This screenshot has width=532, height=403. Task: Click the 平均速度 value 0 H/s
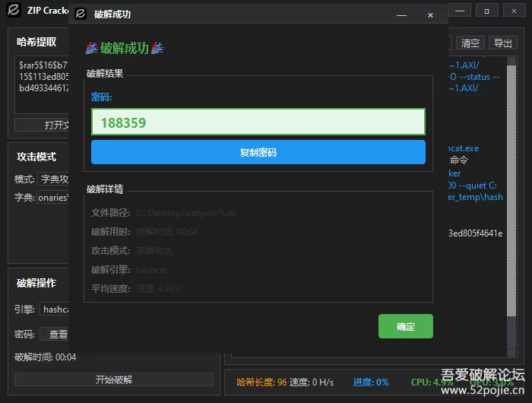[158, 289]
